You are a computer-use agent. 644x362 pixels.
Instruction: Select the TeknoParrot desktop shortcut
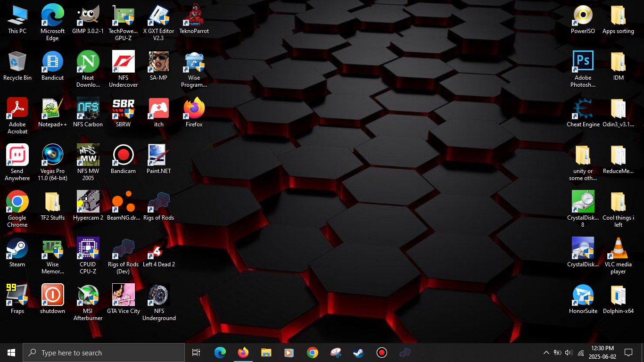click(x=194, y=16)
